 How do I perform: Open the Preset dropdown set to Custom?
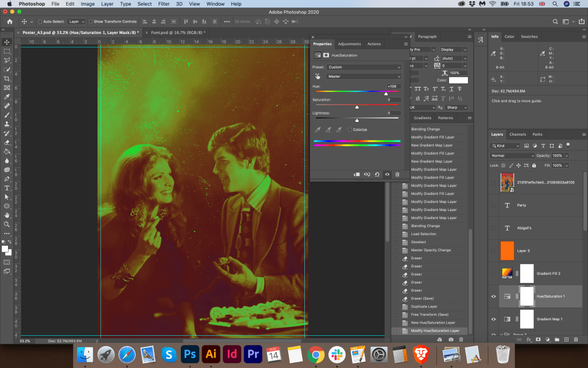point(363,67)
